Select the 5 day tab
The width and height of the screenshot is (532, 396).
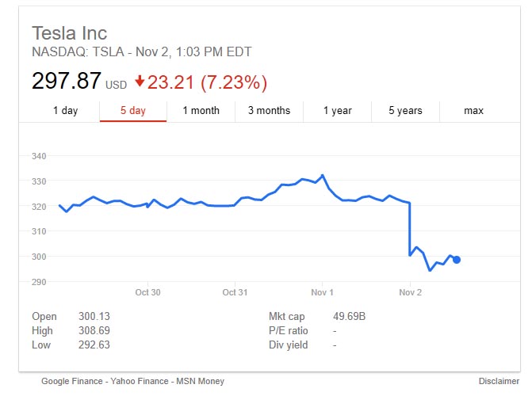133,111
